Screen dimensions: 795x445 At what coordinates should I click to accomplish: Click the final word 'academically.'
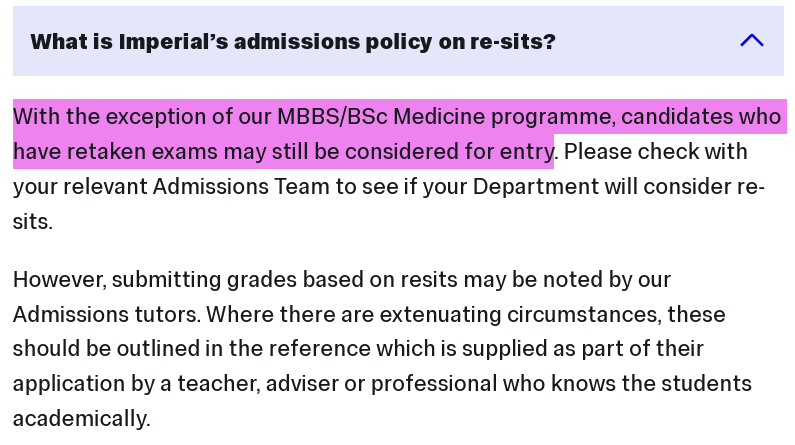82,419
